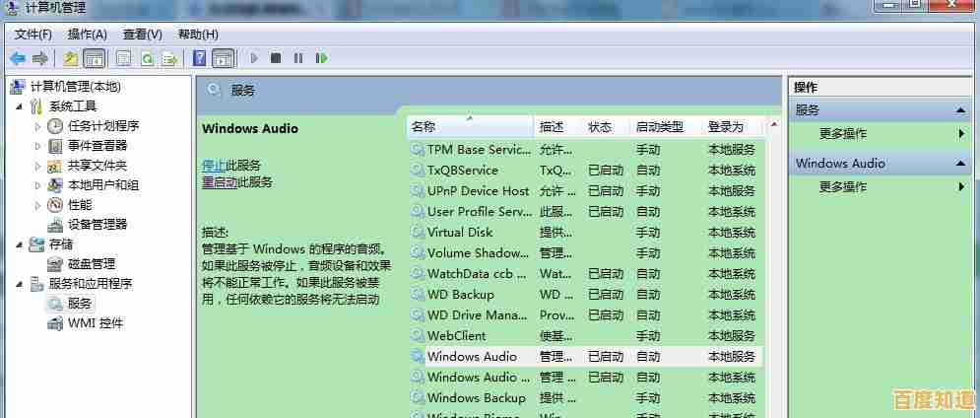The height and width of the screenshot is (418, 980).
Task: Click the Stop service square icon
Action: [x=276, y=58]
